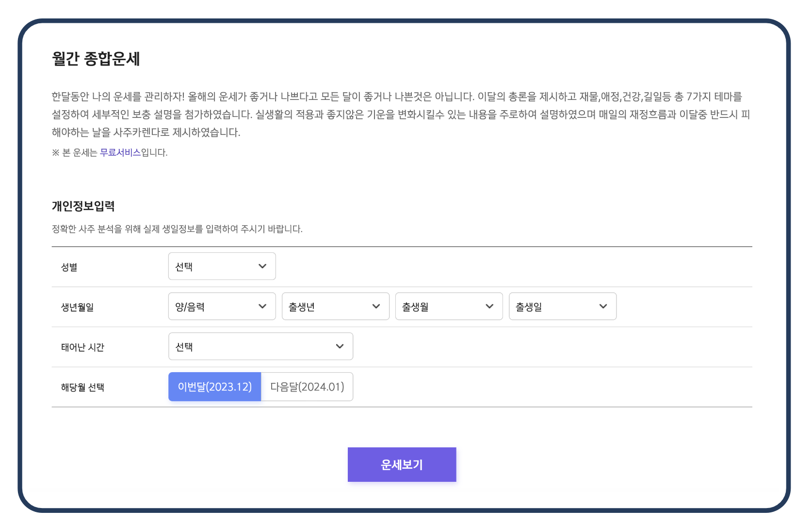
Task: Expand the 양/음력 calendar type dropdown
Action: tap(222, 306)
